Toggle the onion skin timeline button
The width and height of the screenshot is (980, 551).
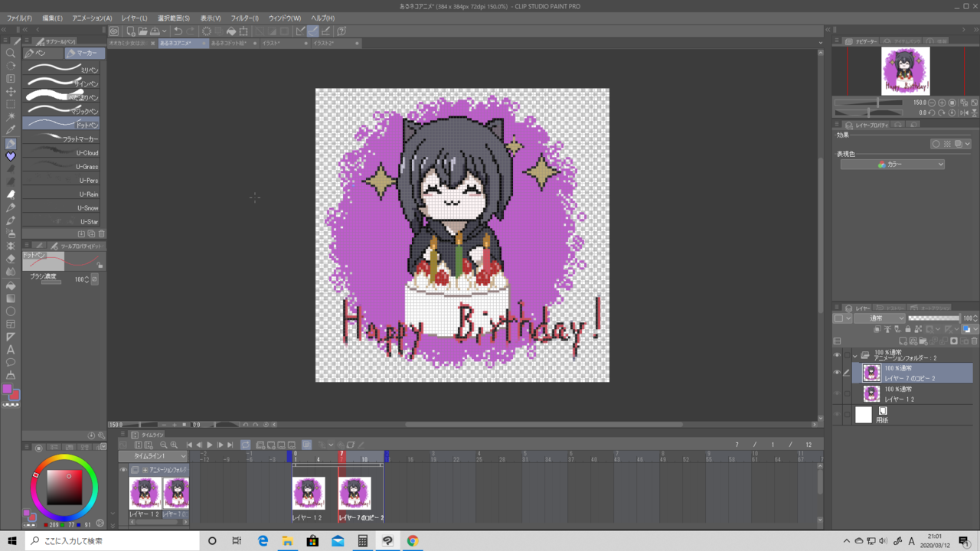click(x=306, y=445)
